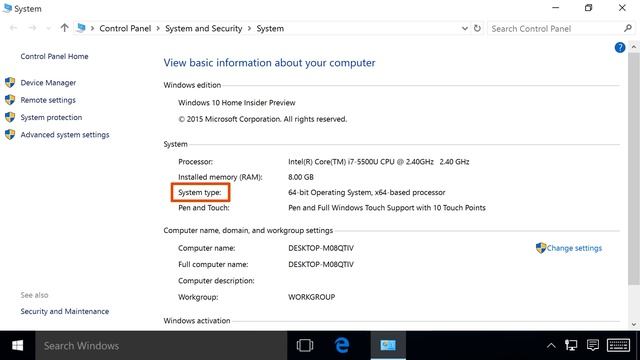
Task: Focus the Search Windows taskbar box
Action: tap(161, 346)
